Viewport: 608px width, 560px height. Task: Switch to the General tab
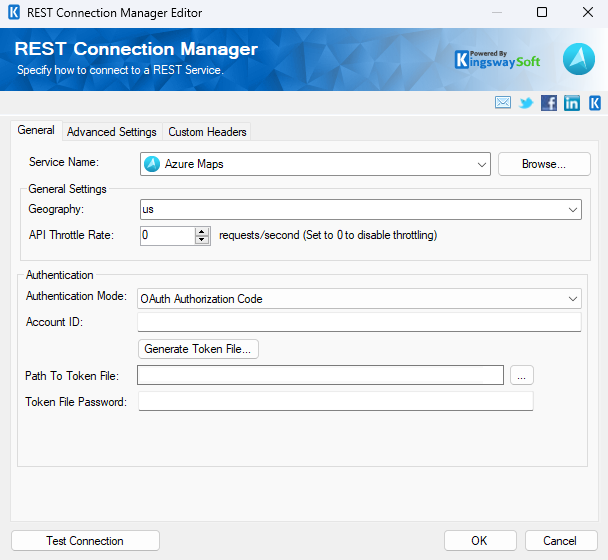pyautogui.click(x=36, y=130)
